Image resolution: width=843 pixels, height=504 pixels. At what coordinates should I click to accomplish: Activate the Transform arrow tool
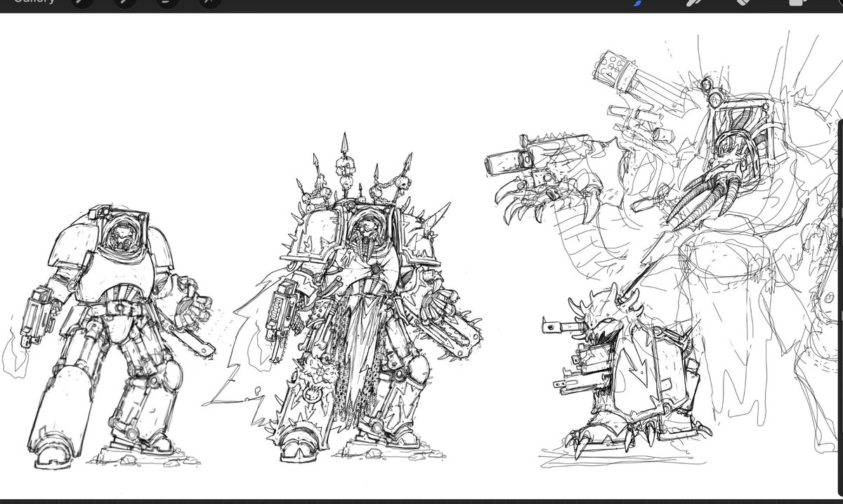(209, 2)
